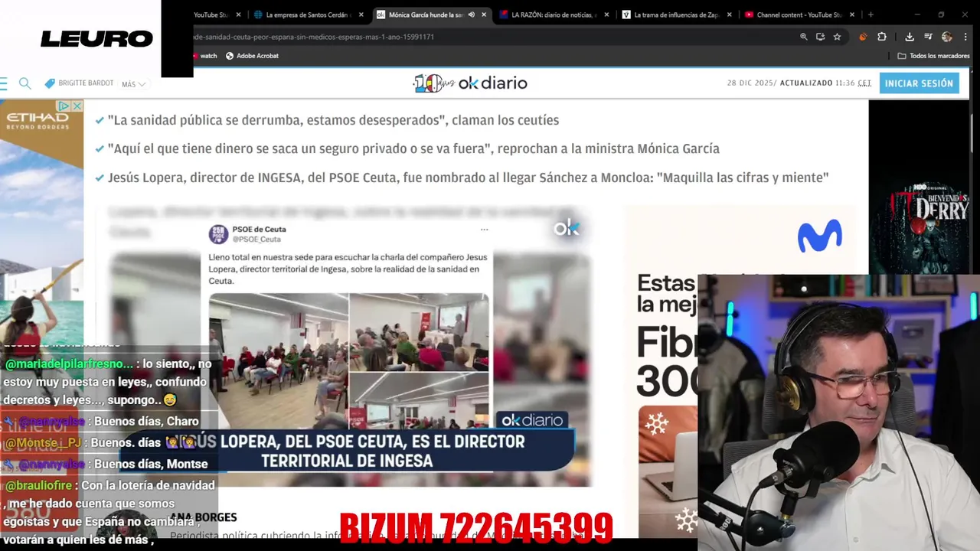
Task: Click the PSOE de Ceuta account name
Action: click(x=259, y=230)
